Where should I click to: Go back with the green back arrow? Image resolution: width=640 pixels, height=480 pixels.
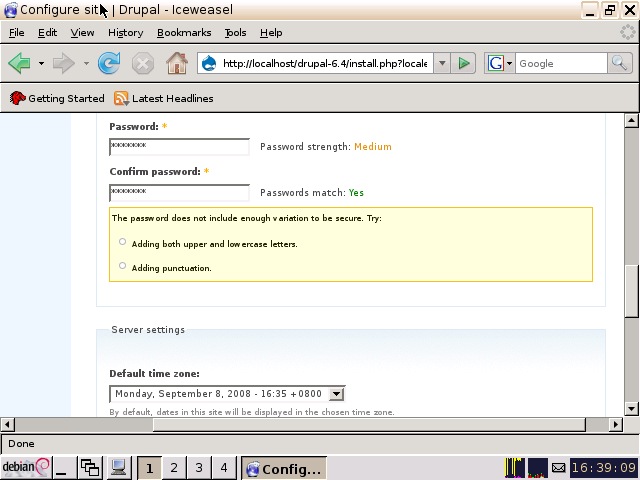click(19, 63)
